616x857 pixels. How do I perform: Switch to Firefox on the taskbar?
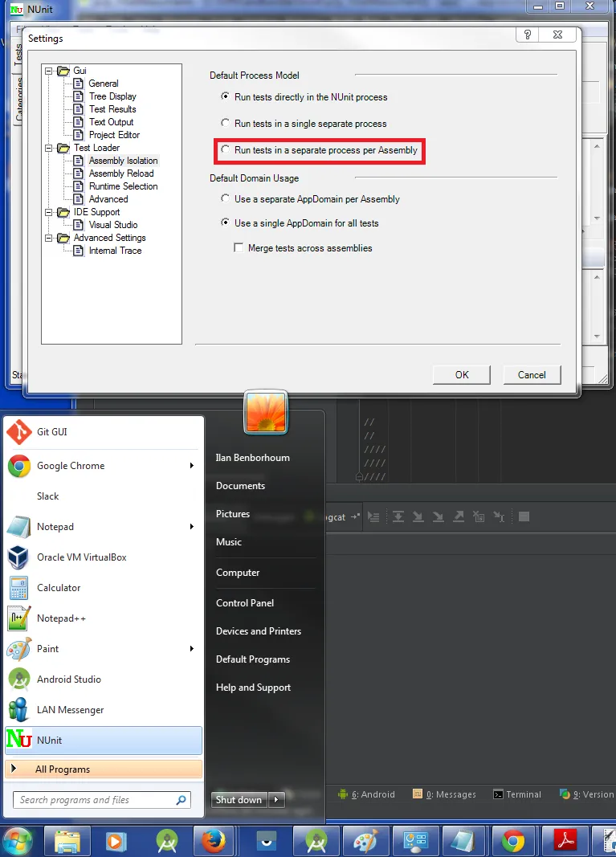213,842
